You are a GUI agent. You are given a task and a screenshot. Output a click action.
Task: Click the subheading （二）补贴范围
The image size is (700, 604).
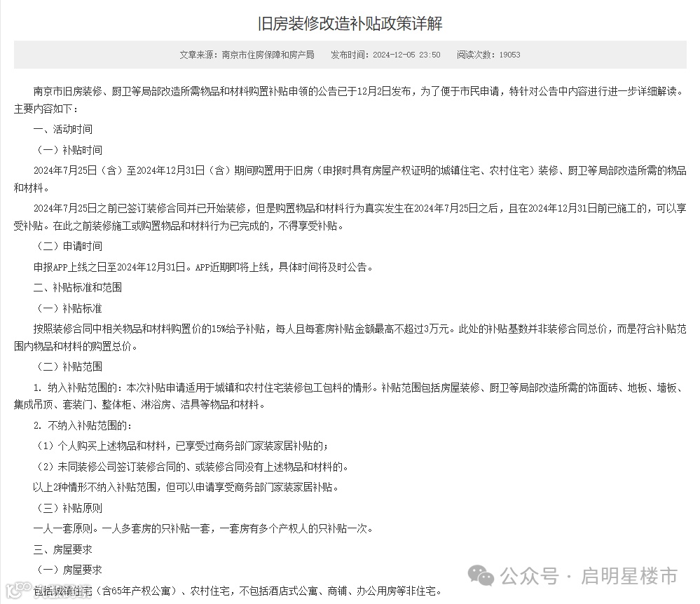[68, 367]
